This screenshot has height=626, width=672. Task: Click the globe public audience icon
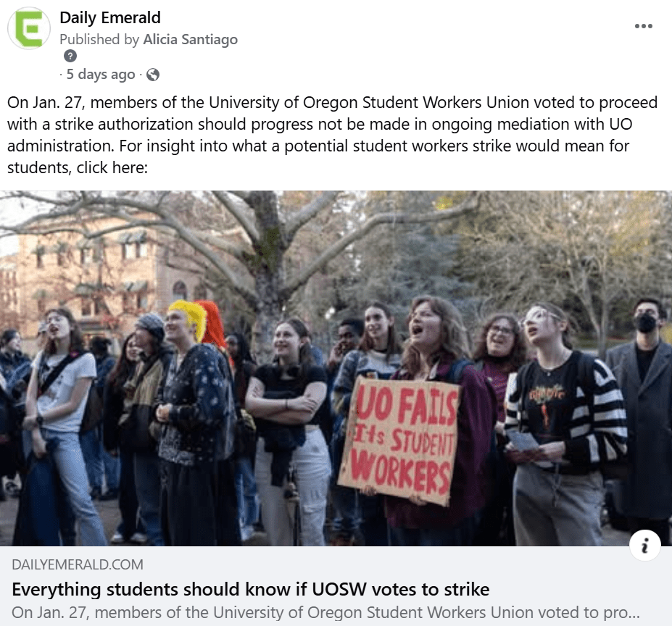point(153,75)
